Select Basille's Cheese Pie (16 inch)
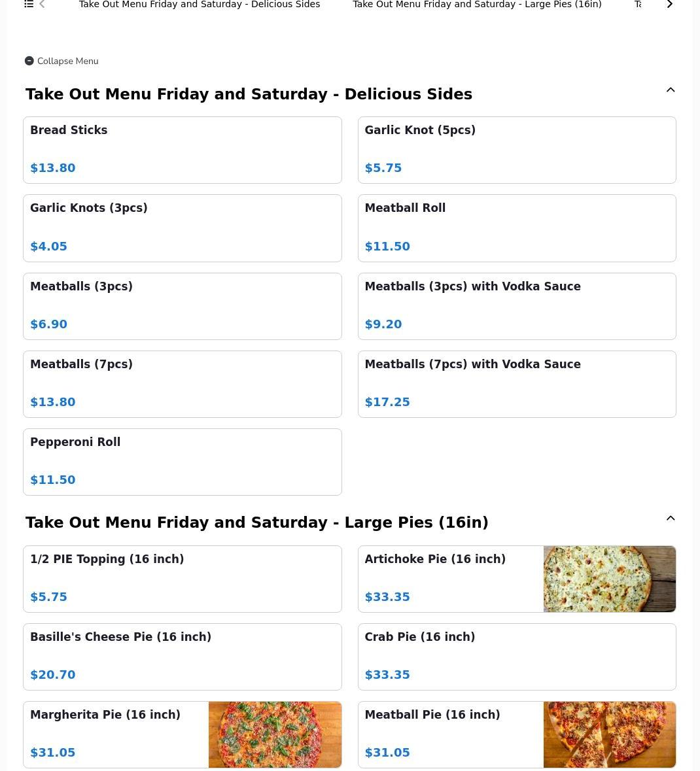This screenshot has height=771, width=700. click(x=183, y=657)
